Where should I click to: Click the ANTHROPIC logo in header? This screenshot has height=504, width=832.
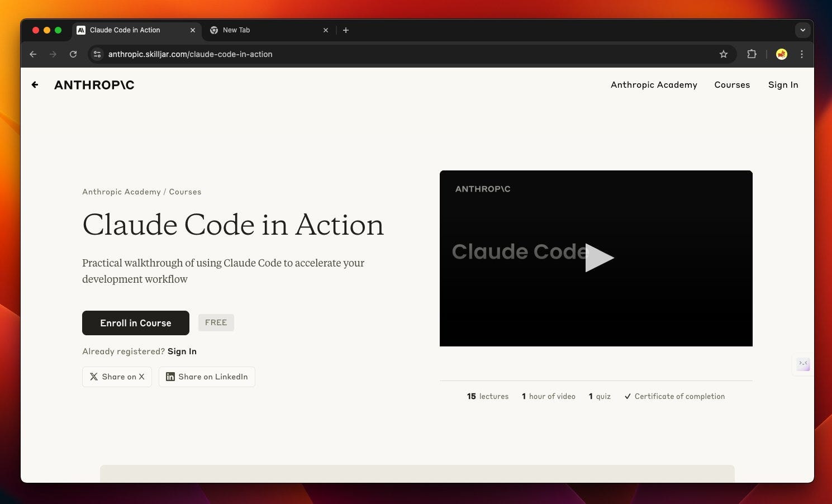tap(94, 85)
